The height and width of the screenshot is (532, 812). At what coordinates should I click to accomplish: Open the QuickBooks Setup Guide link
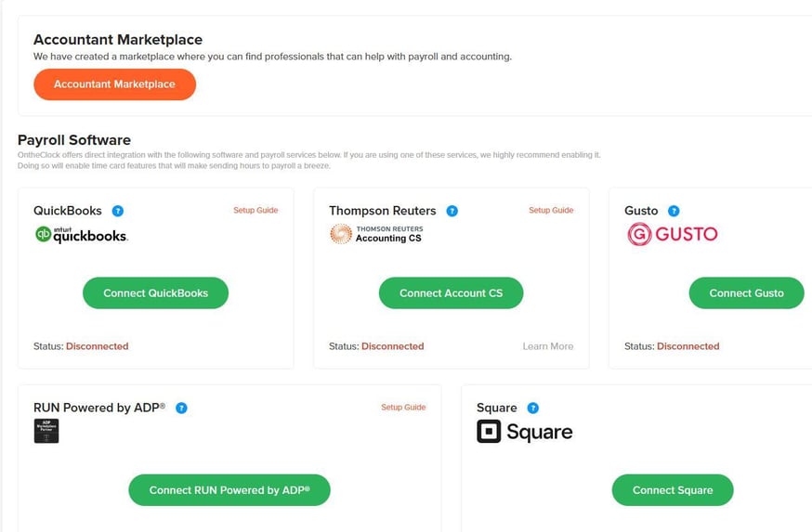[x=255, y=211]
